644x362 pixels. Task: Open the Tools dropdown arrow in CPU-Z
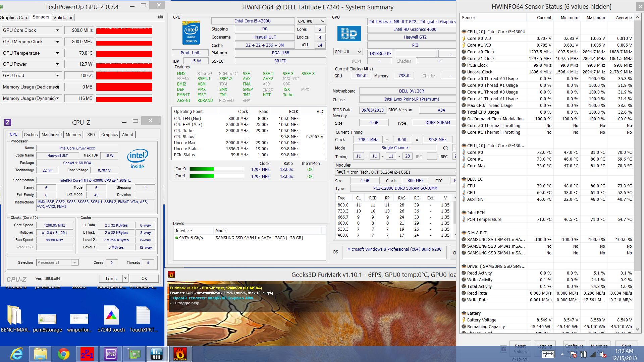point(125,278)
